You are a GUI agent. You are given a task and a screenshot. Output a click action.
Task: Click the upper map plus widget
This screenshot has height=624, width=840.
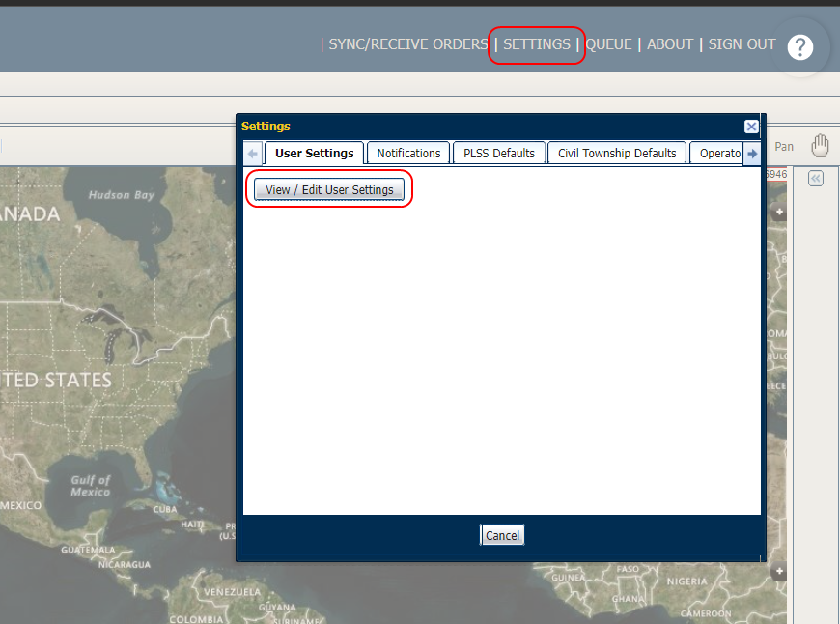pos(779,212)
